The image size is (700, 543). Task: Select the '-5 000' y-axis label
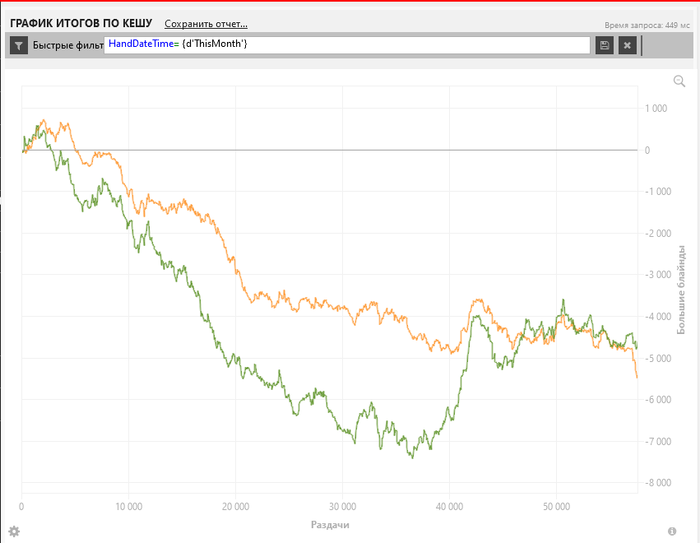pyautogui.click(x=658, y=358)
